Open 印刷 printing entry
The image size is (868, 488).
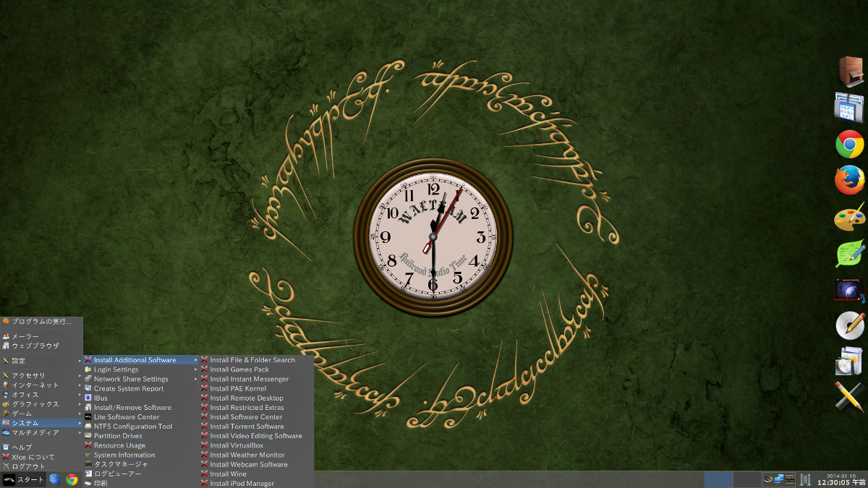click(141, 483)
